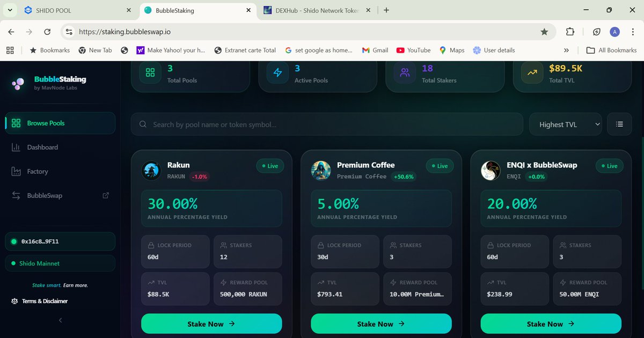Switch to the DEXHub Shido Network browser tab
This screenshot has height=338, width=644.
[x=317, y=10]
